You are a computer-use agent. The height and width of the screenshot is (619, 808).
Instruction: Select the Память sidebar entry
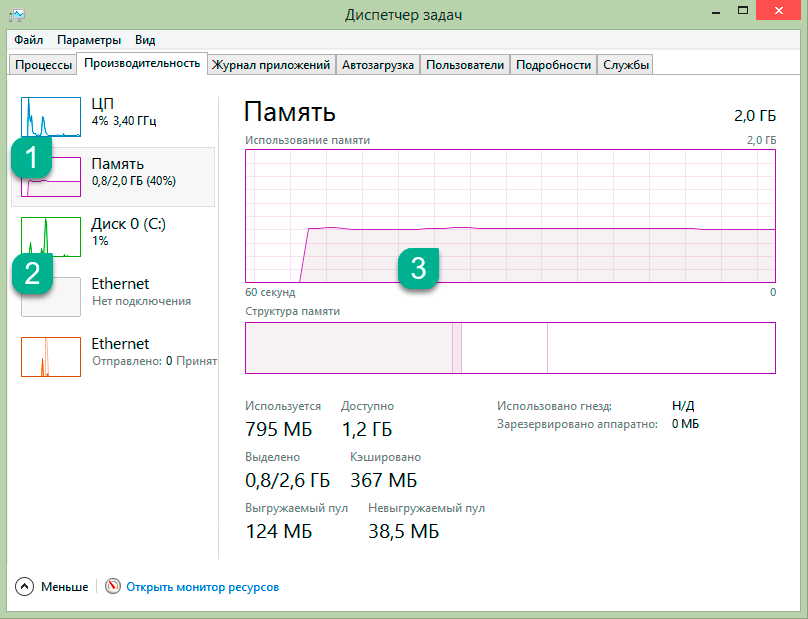pos(113,177)
